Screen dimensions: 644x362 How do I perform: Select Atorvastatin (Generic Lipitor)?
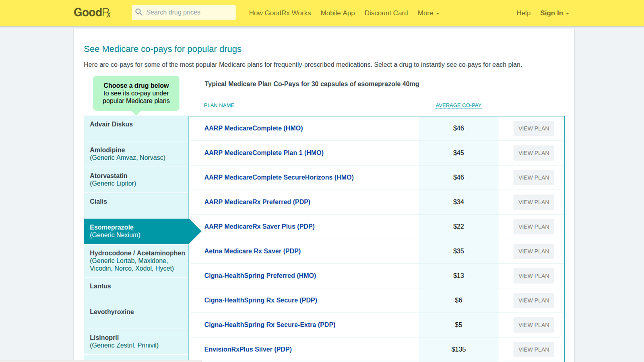[x=136, y=180]
